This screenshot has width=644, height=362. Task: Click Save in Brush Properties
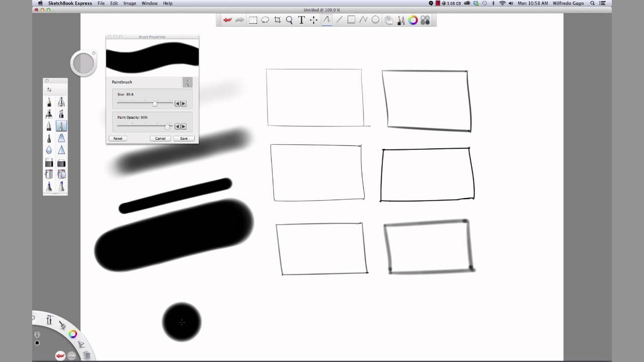click(x=184, y=138)
